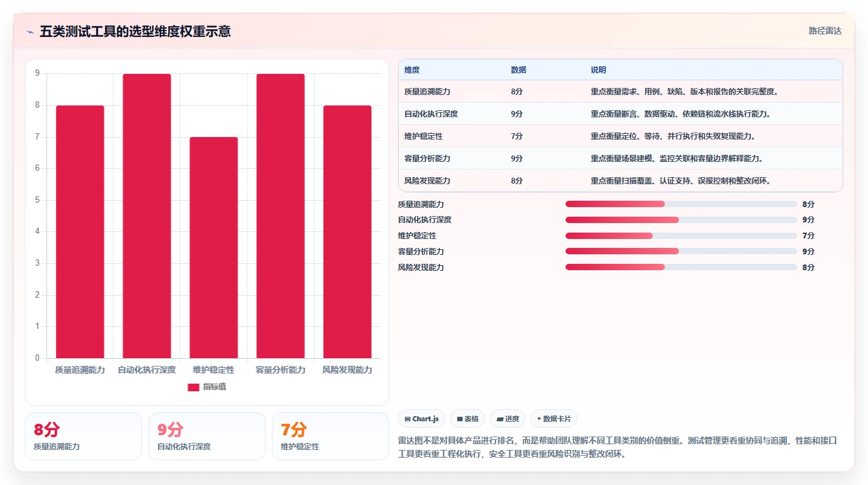Click the 7分 value beside the progress bar

[808, 236]
